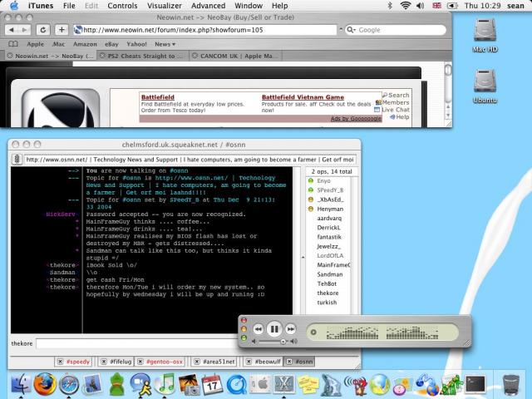This screenshot has width=532, height=399.
Task: Open the Amazon bookmark
Action: tap(85, 44)
